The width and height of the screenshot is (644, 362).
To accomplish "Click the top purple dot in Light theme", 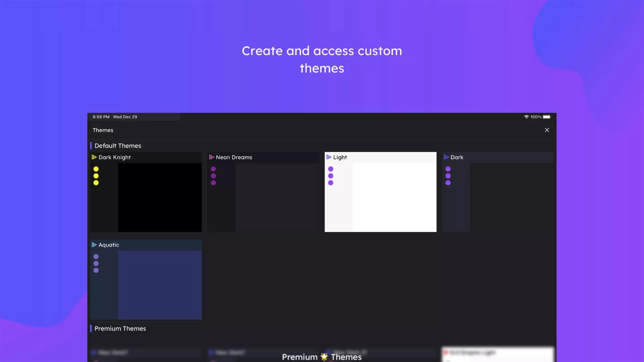I will [x=331, y=169].
